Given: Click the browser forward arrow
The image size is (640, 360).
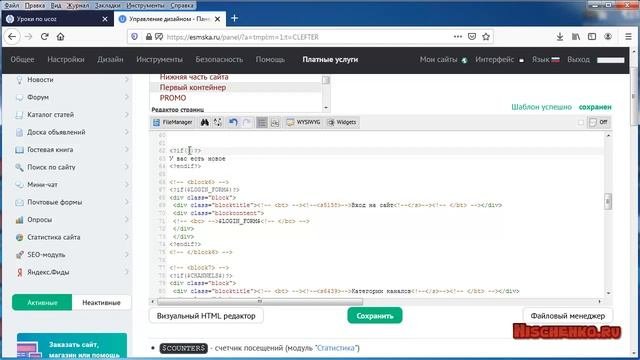Looking at the screenshot, I should pyautogui.click(x=28, y=37).
